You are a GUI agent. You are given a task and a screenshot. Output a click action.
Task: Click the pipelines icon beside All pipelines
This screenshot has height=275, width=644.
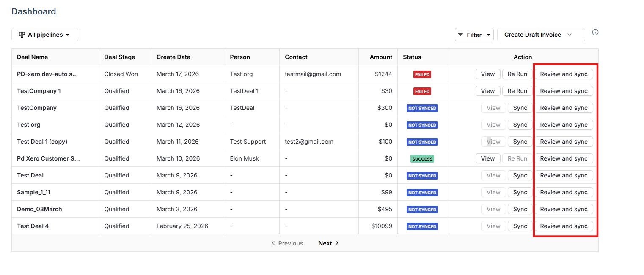(22, 35)
